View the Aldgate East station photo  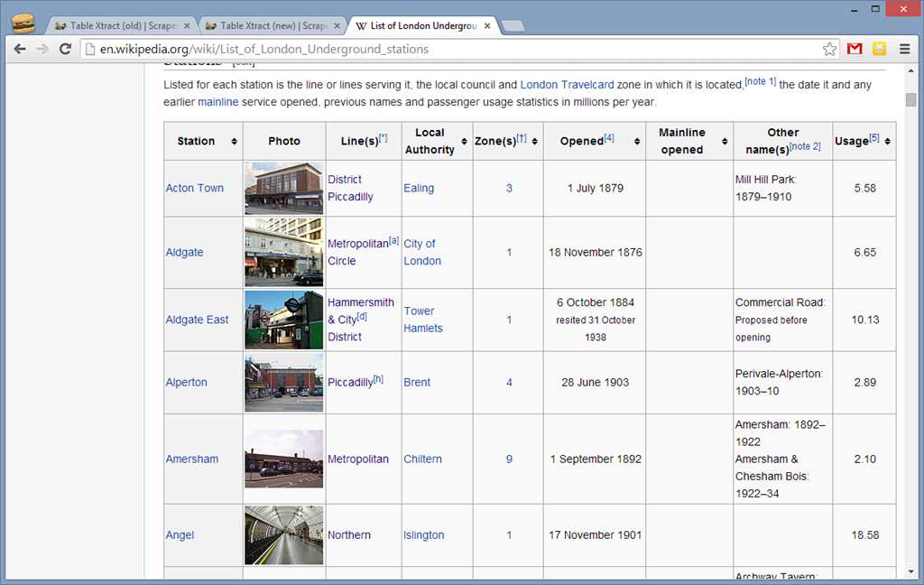click(x=284, y=320)
